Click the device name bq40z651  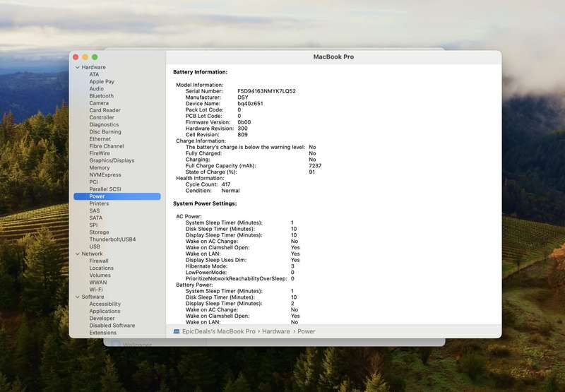tap(250, 103)
